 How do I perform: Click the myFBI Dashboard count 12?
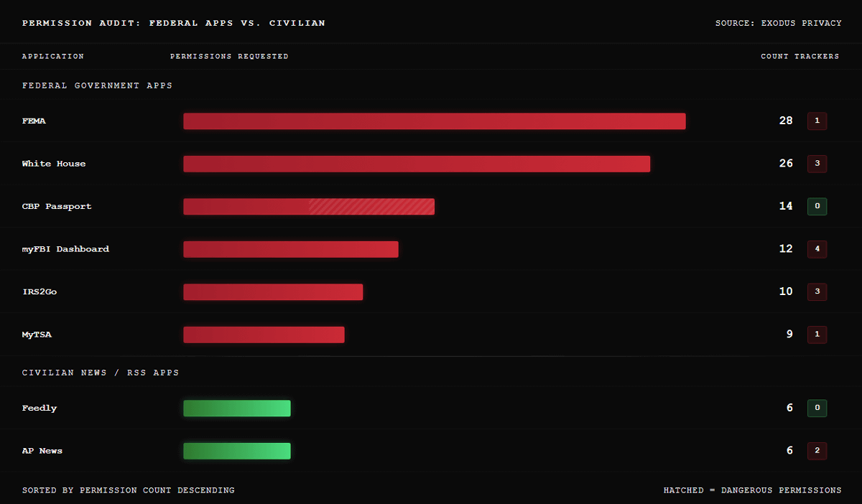pyautogui.click(x=786, y=249)
